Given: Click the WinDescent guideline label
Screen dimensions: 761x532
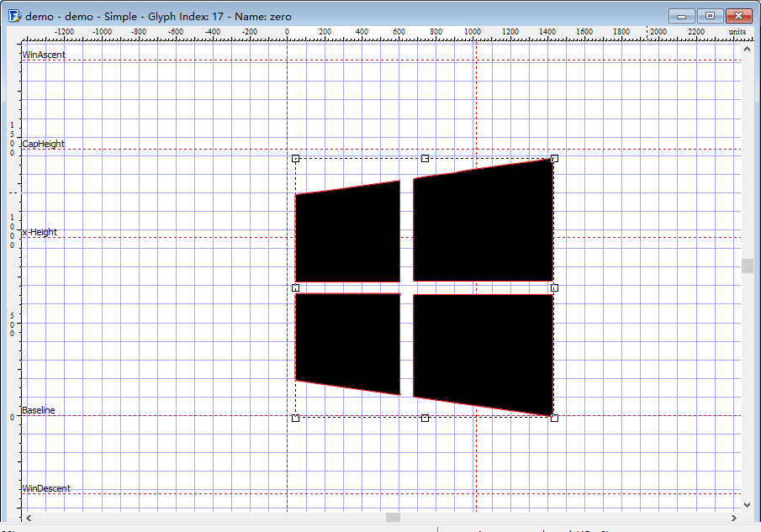Looking at the screenshot, I should point(46,488).
